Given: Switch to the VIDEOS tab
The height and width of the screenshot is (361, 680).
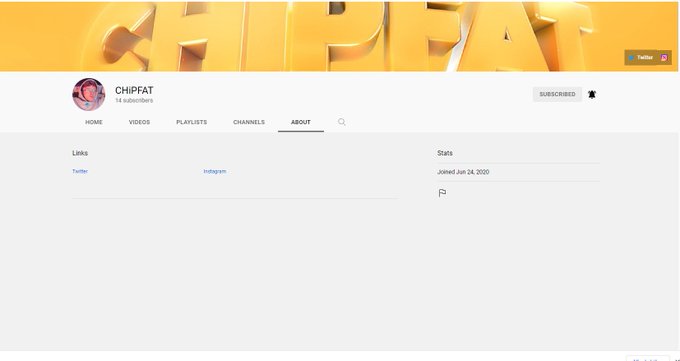Looking at the screenshot, I should coord(139,122).
